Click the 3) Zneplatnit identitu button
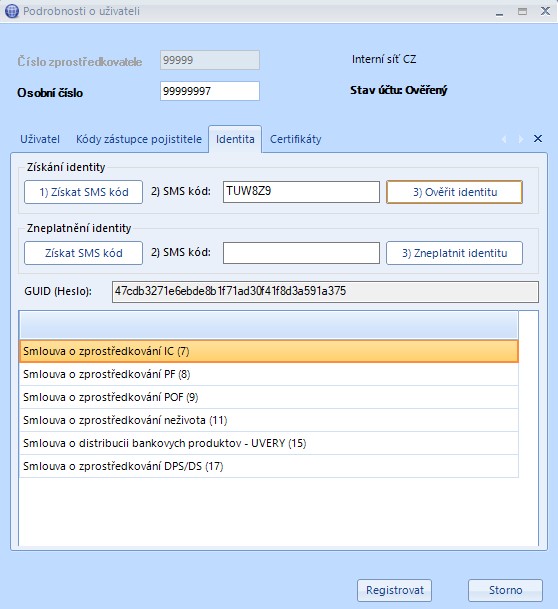 point(454,253)
